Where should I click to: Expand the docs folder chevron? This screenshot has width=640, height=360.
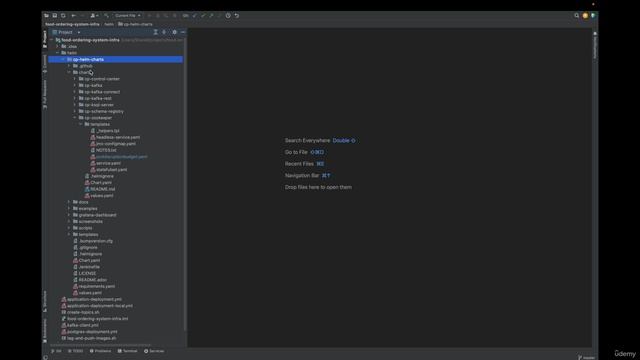[x=69, y=202]
